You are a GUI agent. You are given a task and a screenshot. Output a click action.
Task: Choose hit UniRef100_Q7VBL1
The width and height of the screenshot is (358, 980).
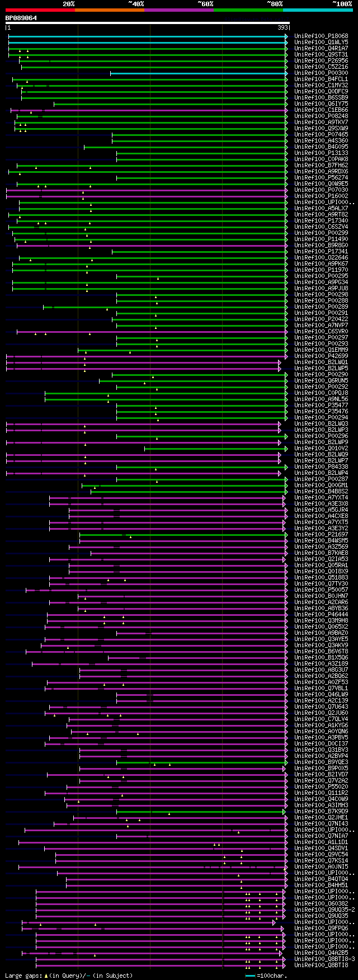(x=321, y=688)
